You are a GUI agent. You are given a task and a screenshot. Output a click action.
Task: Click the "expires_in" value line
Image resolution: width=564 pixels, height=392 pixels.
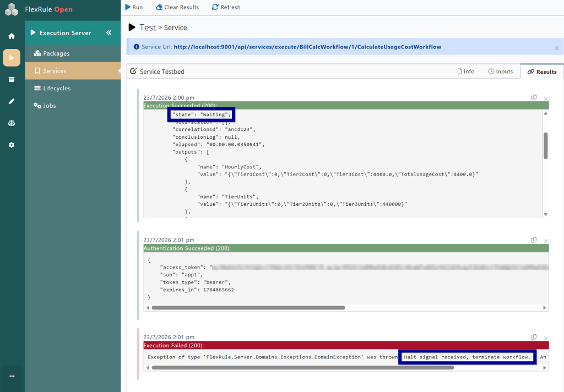[197, 290]
